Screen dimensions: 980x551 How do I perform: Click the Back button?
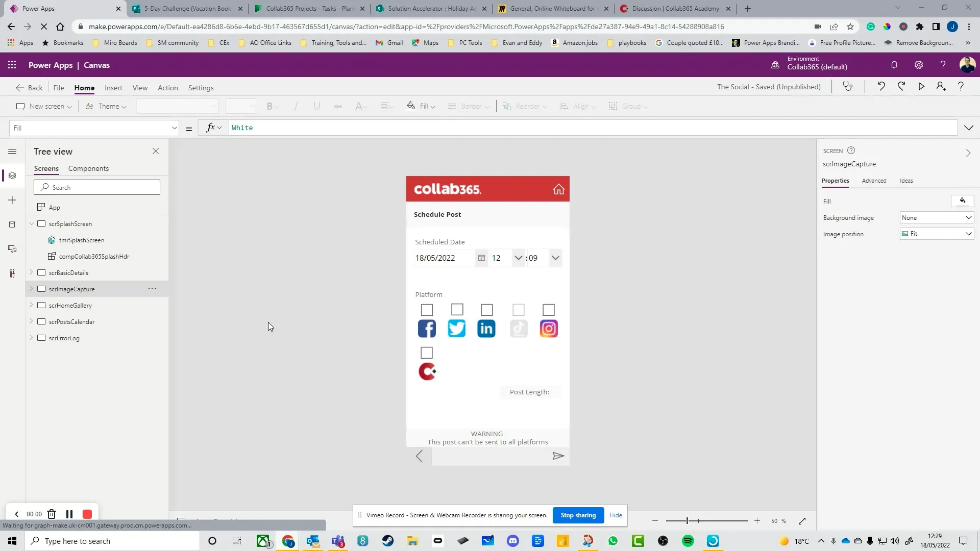point(29,88)
